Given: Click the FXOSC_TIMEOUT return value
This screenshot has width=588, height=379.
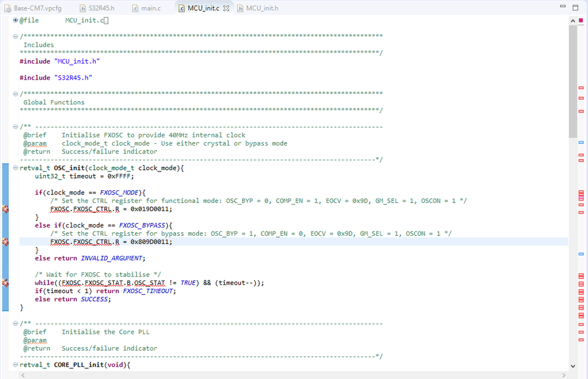Looking at the screenshot, I should click(x=148, y=291).
